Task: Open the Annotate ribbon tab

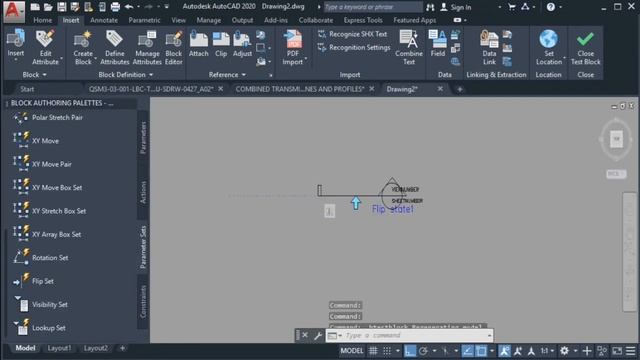Action: pyautogui.click(x=104, y=20)
